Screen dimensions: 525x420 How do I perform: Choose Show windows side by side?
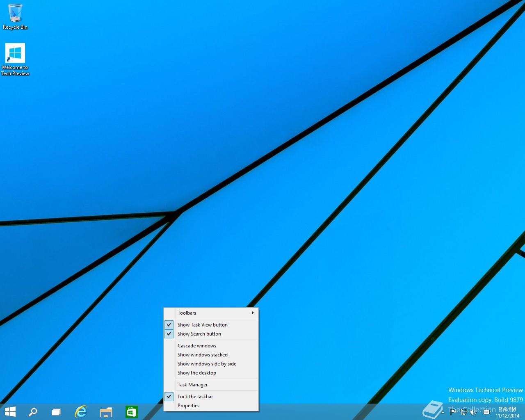[x=211, y=364]
